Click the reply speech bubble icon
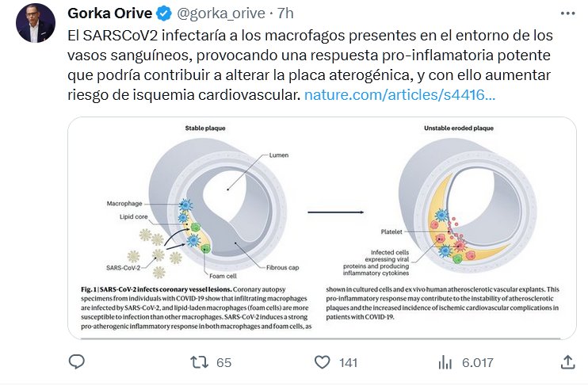The height and width of the screenshot is (390, 588). click(77, 362)
